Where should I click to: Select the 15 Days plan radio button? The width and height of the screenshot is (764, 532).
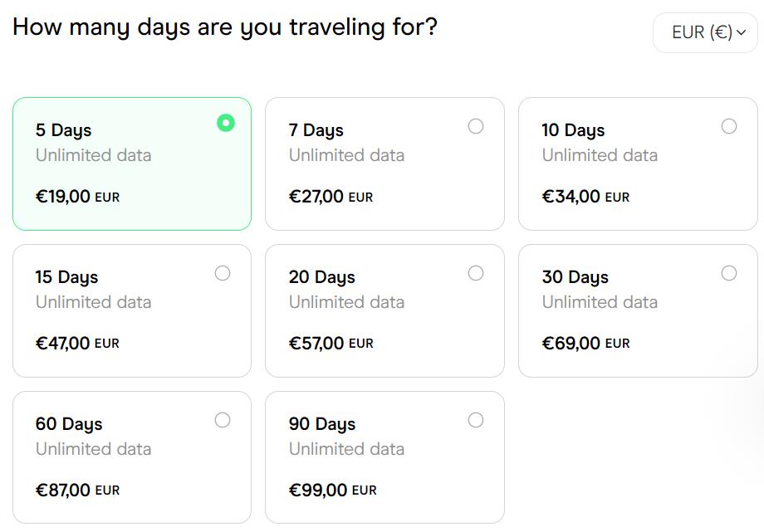223,273
